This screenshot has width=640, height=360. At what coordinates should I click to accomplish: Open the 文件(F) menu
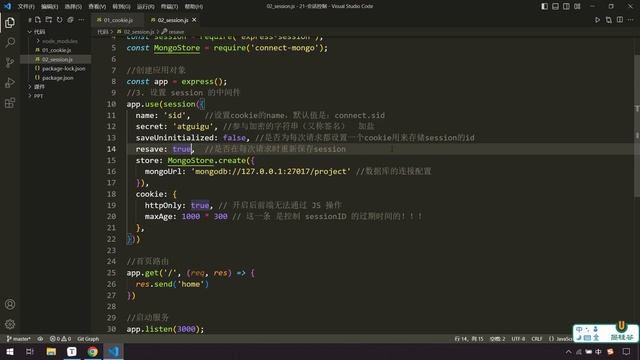[x=26, y=6]
